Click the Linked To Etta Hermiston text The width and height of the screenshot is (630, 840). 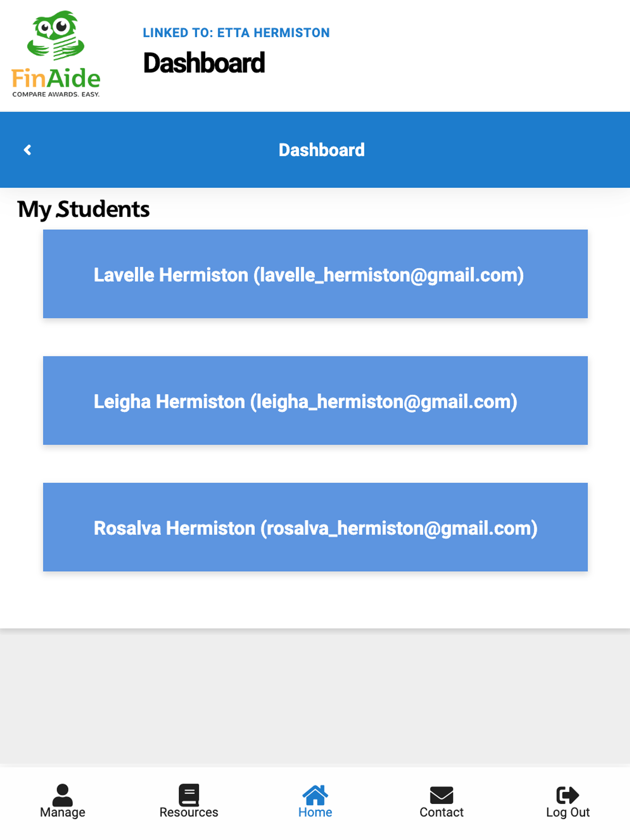(x=236, y=33)
